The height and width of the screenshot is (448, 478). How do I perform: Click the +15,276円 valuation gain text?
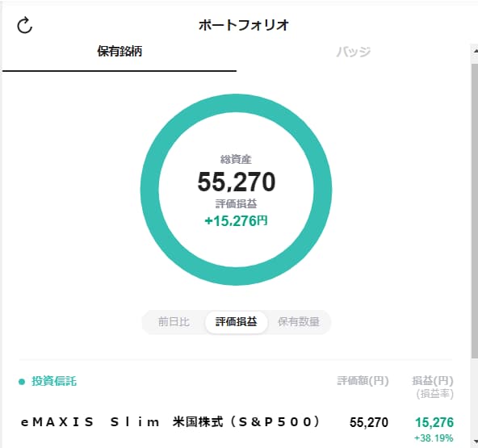point(237,221)
